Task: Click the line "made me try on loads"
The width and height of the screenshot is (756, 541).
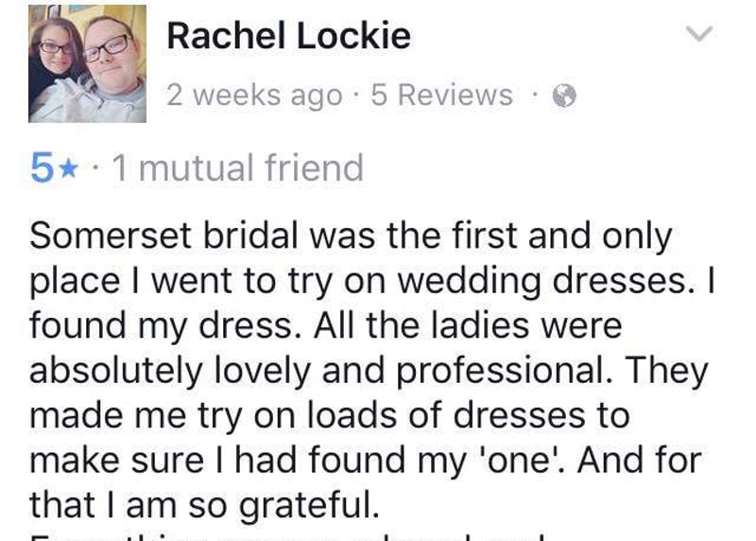Action: point(329,416)
